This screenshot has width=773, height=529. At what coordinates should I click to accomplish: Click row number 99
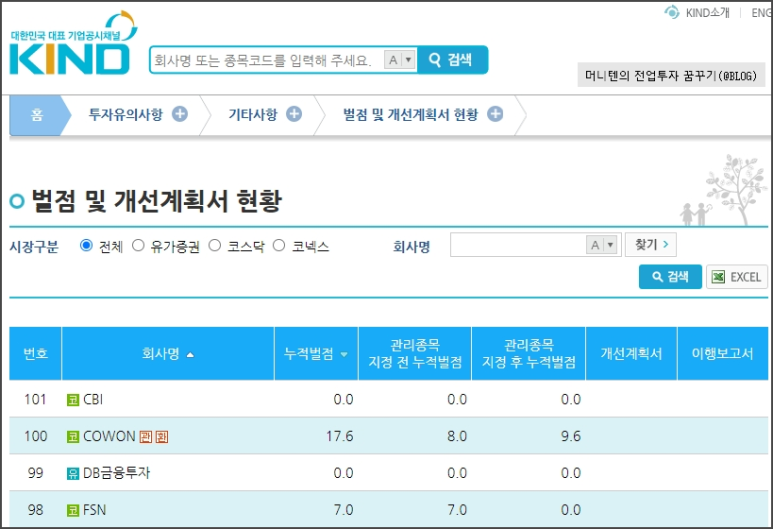pos(35,473)
